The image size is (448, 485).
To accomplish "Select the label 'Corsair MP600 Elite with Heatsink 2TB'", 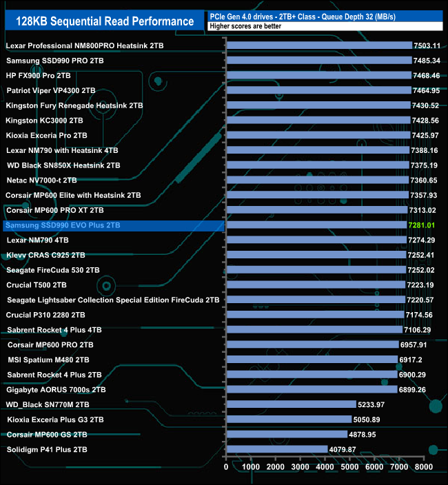I will (73, 195).
